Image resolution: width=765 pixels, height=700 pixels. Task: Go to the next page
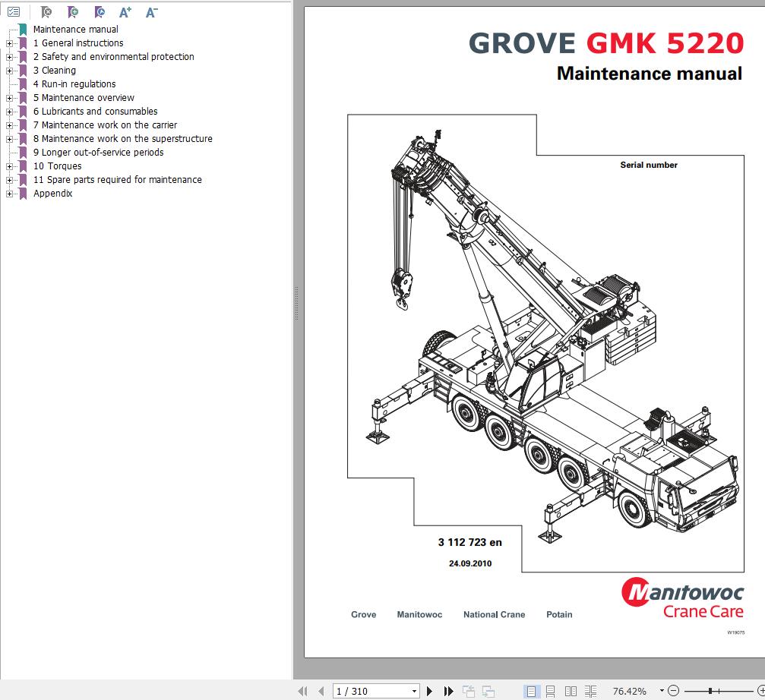[429, 691]
